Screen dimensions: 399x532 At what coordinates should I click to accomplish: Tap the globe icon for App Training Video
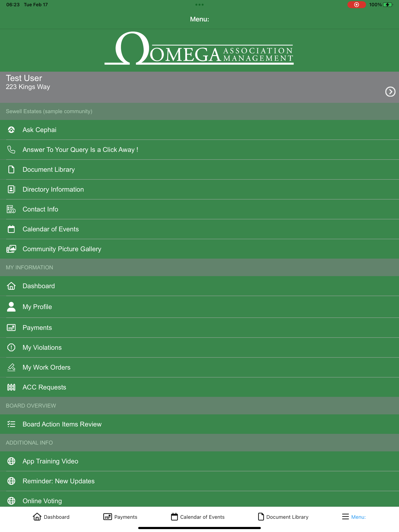[x=11, y=461]
